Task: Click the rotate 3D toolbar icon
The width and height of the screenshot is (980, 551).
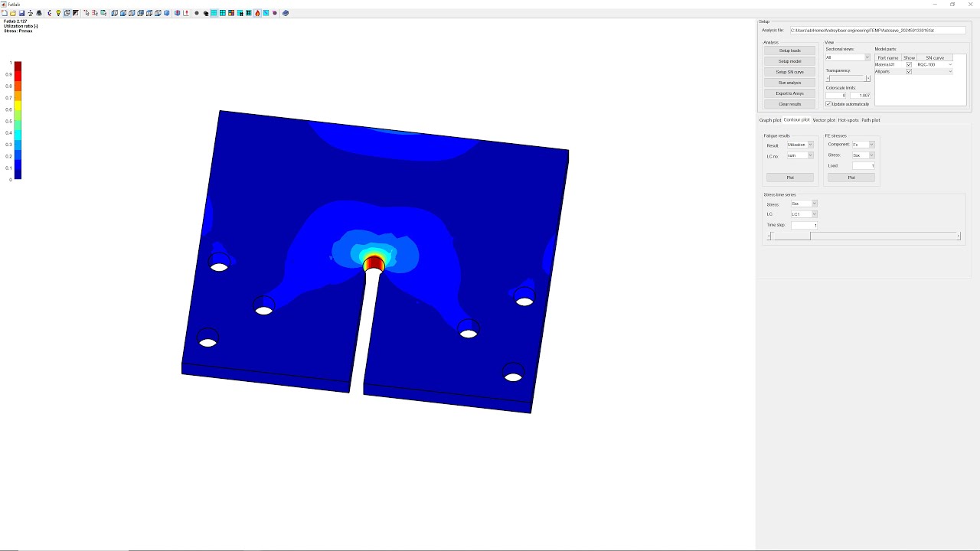Action: click(49, 13)
